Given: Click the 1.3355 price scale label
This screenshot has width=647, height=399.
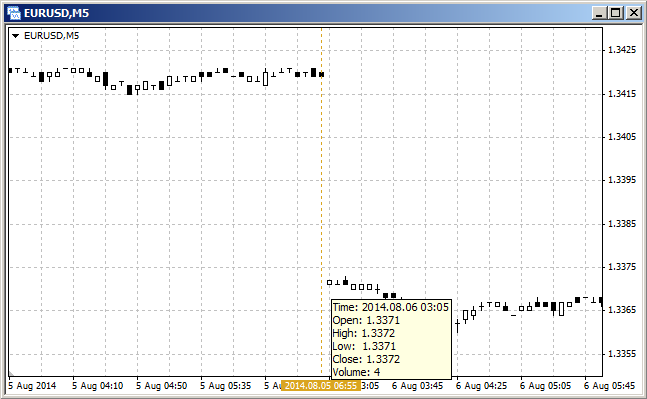Looking at the screenshot, I should [x=622, y=354].
